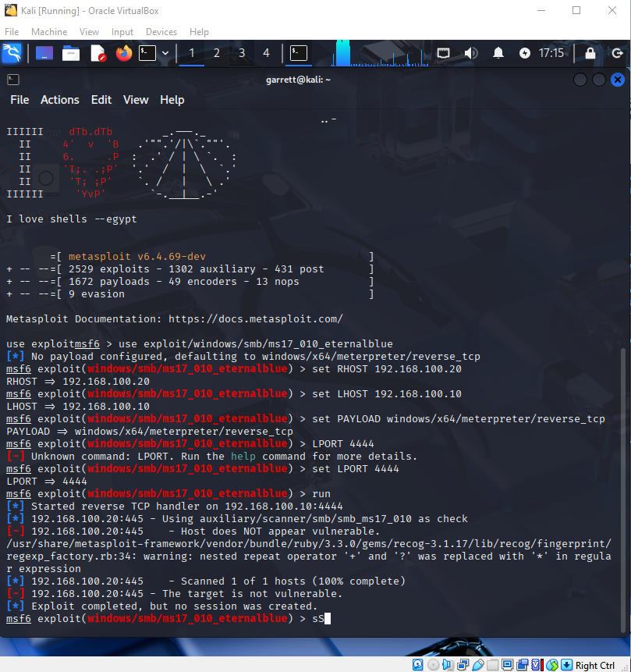The width and height of the screenshot is (631, 672).
Task: Open VirtualBox Machine menu
Action: 49,32
